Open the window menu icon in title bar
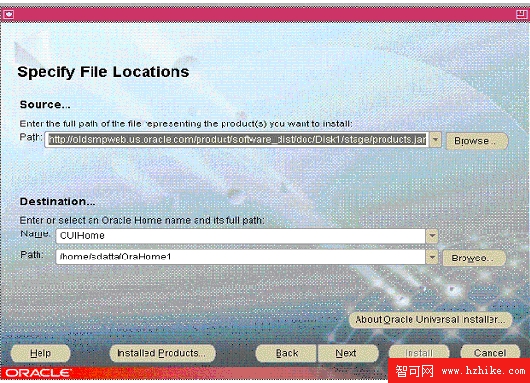 pos(8,14)
